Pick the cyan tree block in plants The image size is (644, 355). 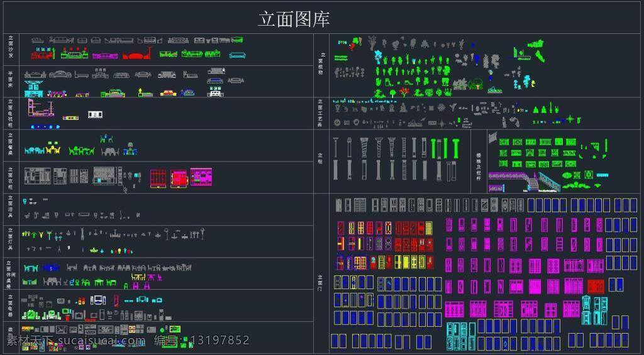377,57
